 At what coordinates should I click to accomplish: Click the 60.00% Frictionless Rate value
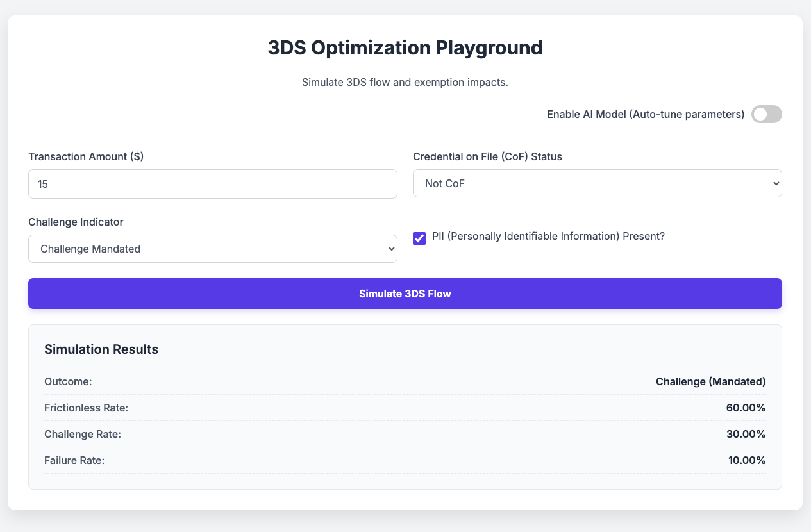click(x=746, y=408)
